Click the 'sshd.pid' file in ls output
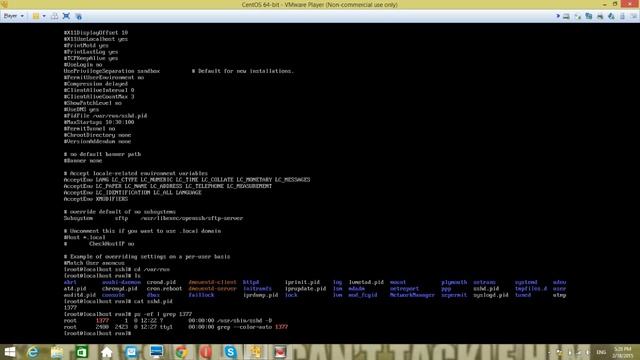The image size is (640, 360). [486, 289]
